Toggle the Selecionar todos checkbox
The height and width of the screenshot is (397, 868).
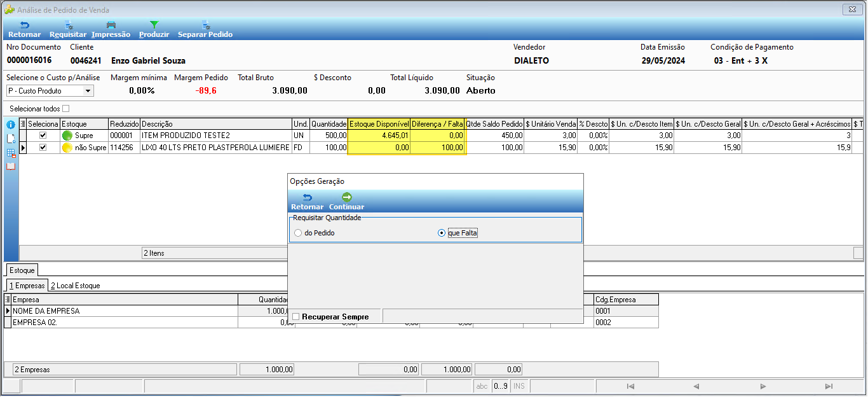(x=66, y=109)
